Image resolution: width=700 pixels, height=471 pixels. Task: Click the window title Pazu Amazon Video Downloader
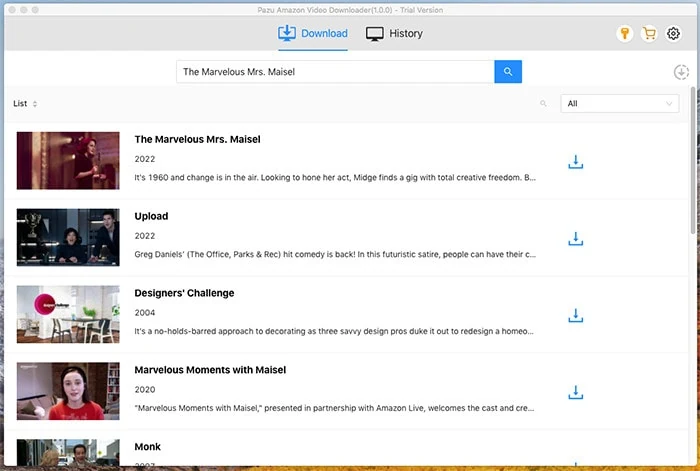pyautogui.click(x=350, y=10)
